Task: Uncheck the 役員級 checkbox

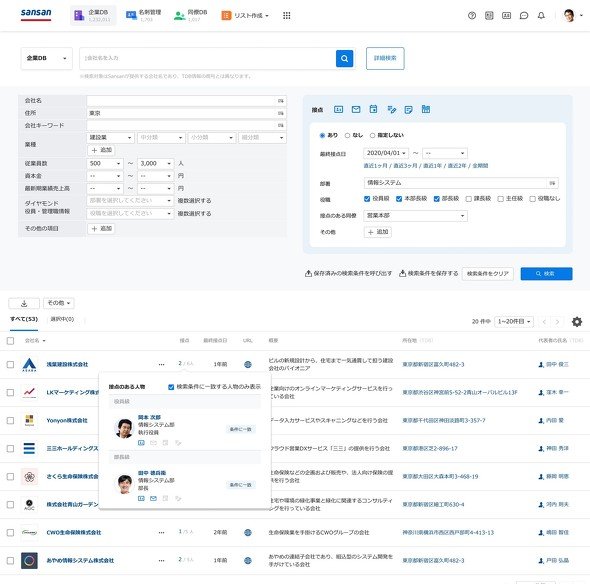Action: coord(367,199)
